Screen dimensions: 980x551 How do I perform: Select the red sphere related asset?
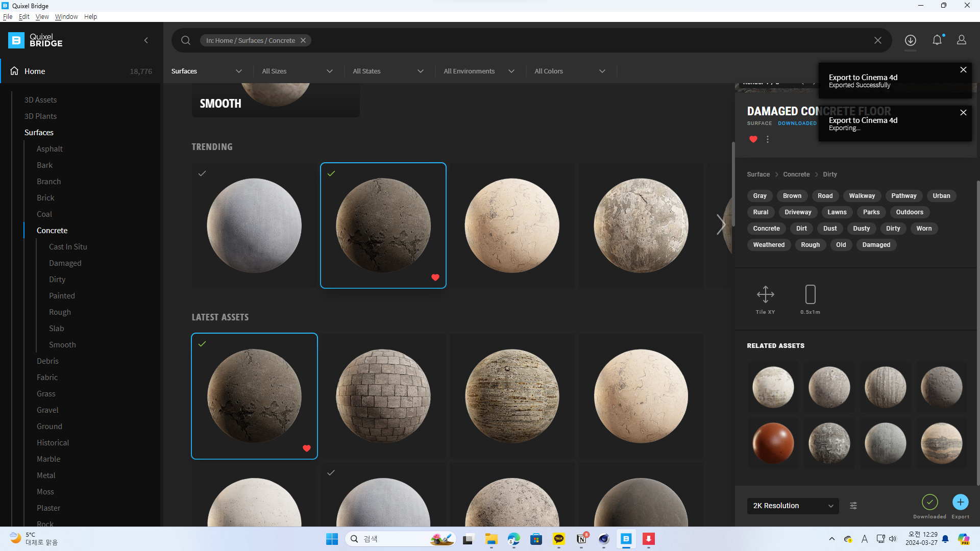(x=773, y=443)
